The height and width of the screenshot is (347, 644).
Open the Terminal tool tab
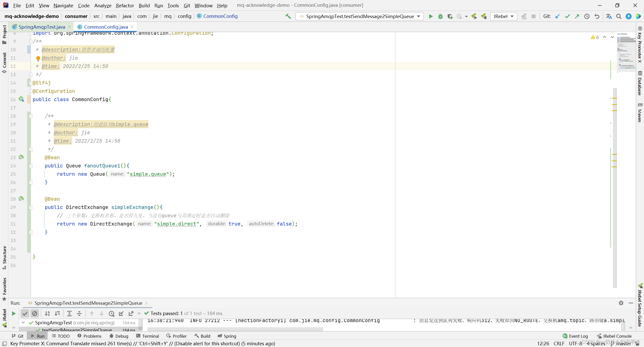[147, 336]
